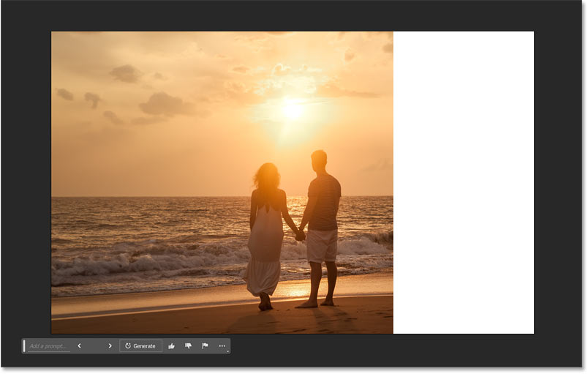Open the three-dots more options menu

(x=222, y=346)
